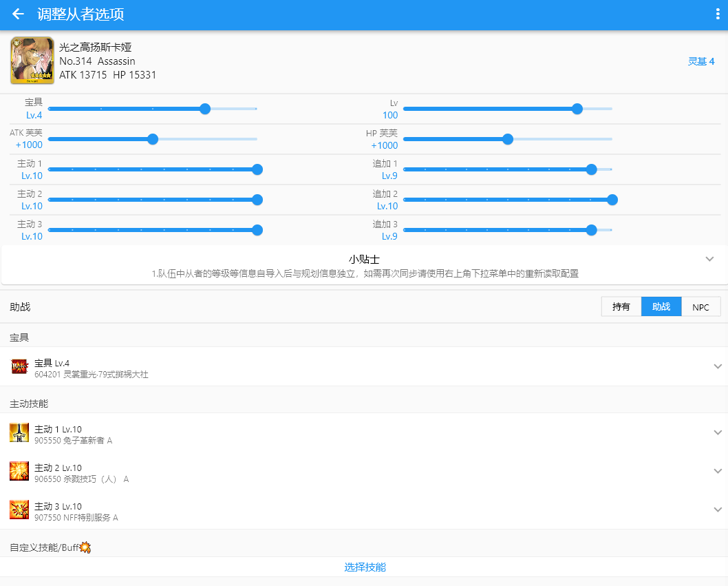Expand the 小贴士 tips panel chevron
Viewport: 728px width, 586px height.
[709, 259]
